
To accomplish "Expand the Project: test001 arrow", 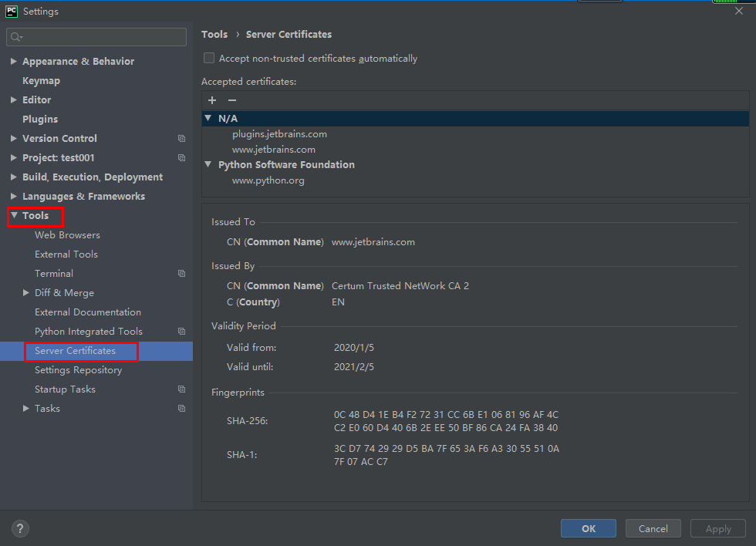I will coord(14,157).
